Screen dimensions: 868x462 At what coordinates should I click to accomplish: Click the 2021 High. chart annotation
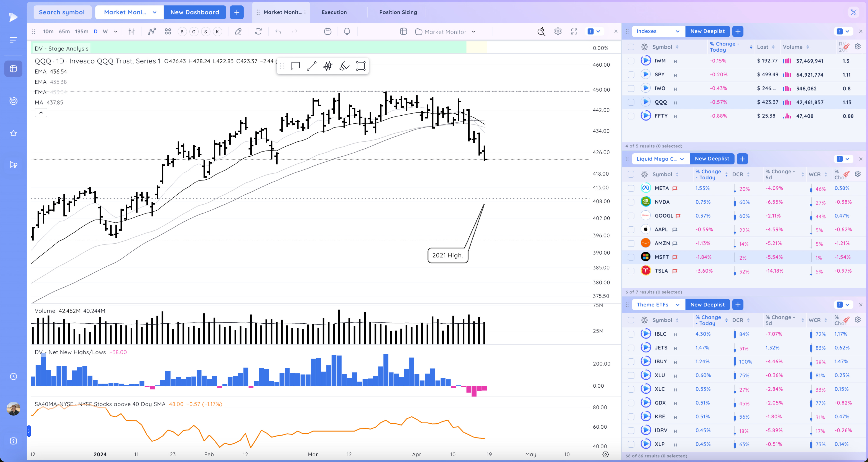click(447, 255)
